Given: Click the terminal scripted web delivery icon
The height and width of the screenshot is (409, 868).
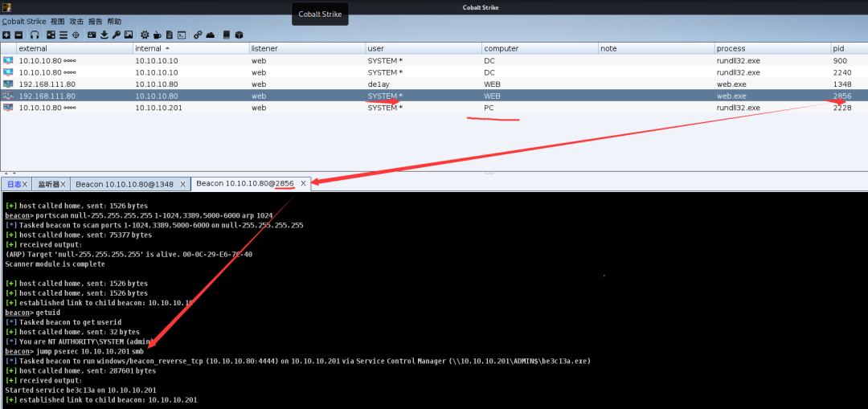Looking at the screenshot, I should [x=181, y=35].
